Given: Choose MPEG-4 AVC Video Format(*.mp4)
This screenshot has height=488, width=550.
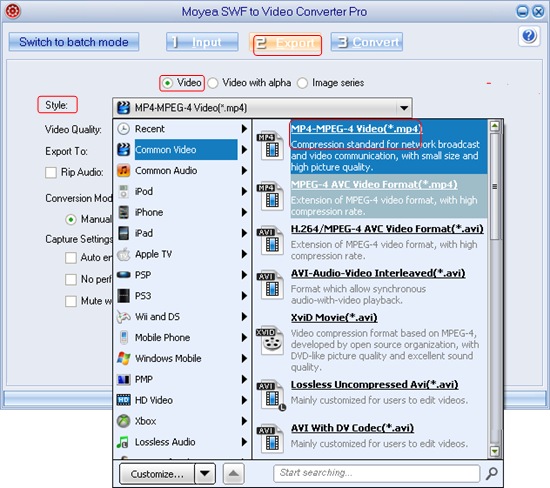Looking at the screenshot, I should 374,185.
